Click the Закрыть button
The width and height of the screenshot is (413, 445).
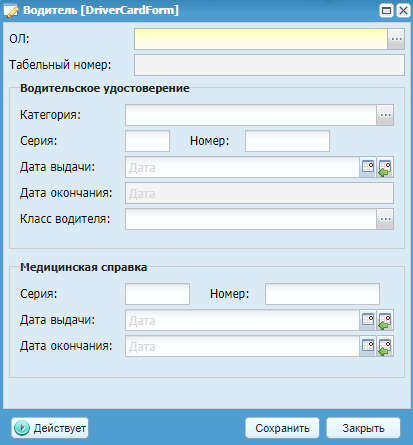pyautogui.click(x=363, y=428)
